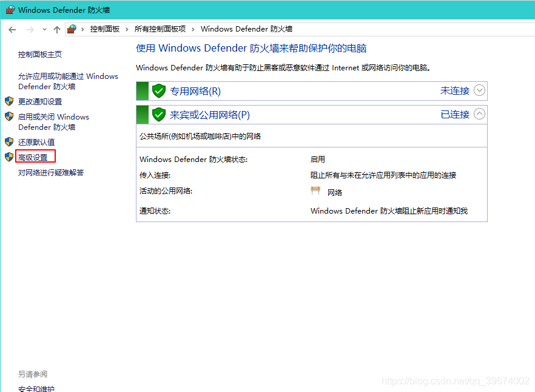Open 控制面板主页 link
Image resolution: width=535 pixels, height=392 pixels.
tap(40, 54)
